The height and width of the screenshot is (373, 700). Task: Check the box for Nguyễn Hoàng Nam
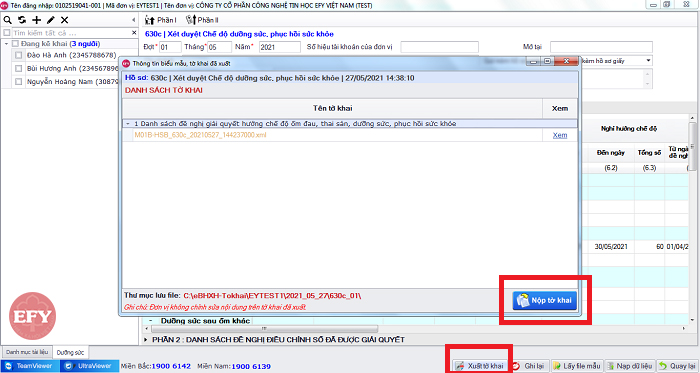pyautogui.click(x=18, y=82)
